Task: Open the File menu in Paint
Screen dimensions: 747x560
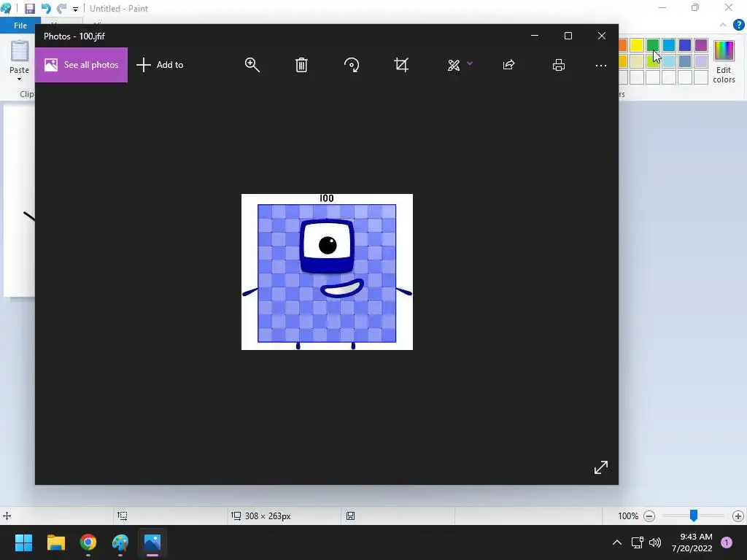Action: click(20, 26)
